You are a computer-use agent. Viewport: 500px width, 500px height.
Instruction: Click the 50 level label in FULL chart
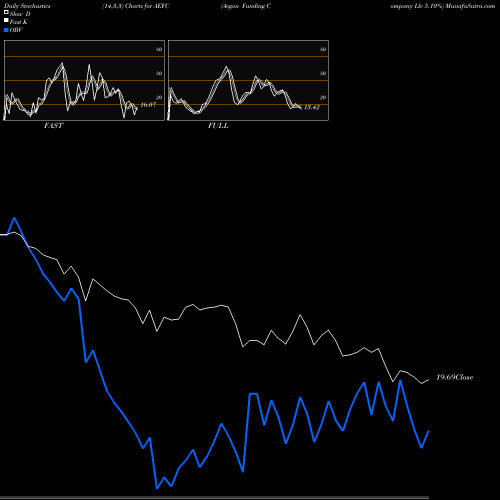[323, 73]
